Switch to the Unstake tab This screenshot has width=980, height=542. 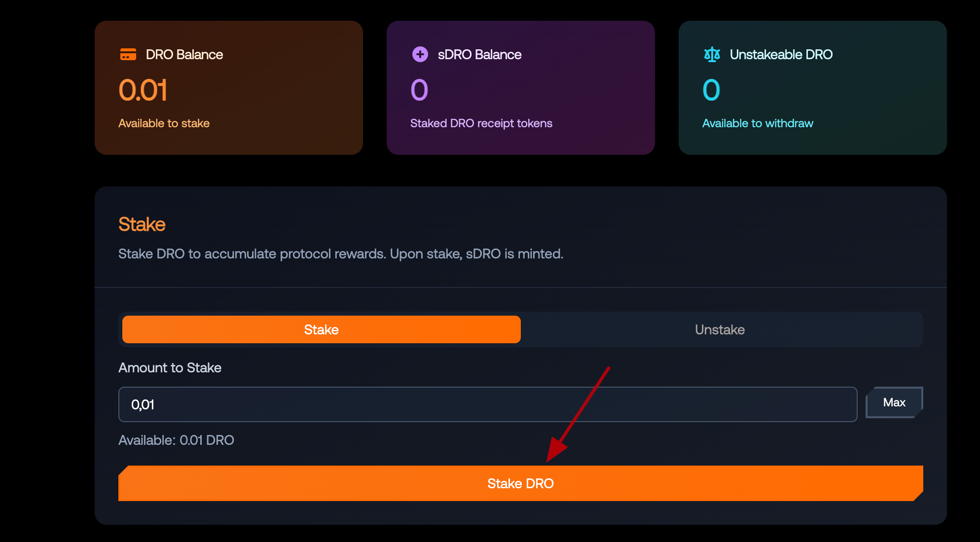tap(720, 329)
